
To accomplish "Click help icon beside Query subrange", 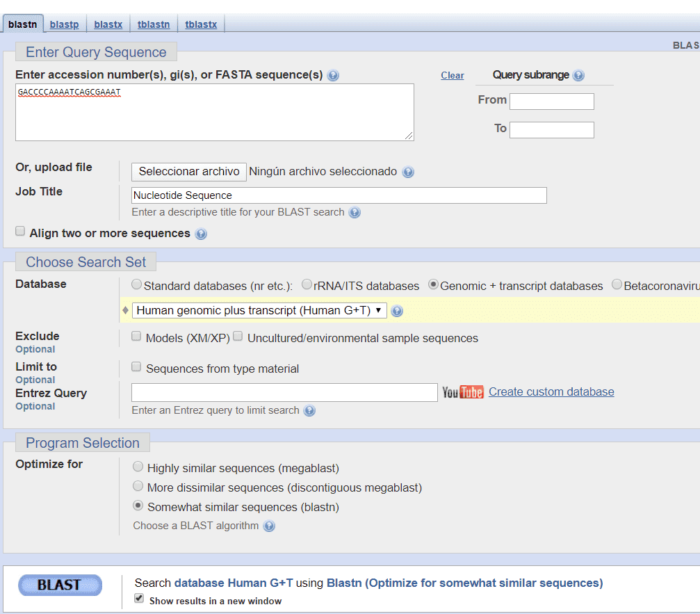I will pos(578,75).
